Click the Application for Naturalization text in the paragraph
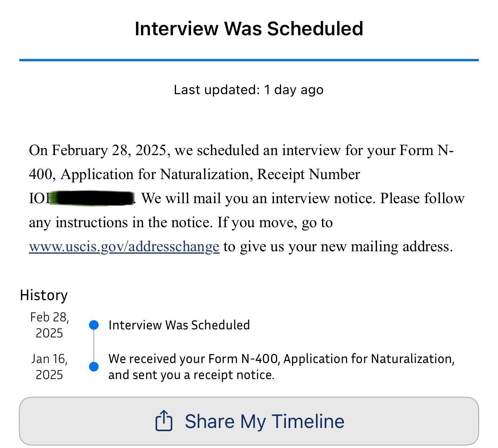The width and height of the screenshot is (498, 448). (157, 174)
